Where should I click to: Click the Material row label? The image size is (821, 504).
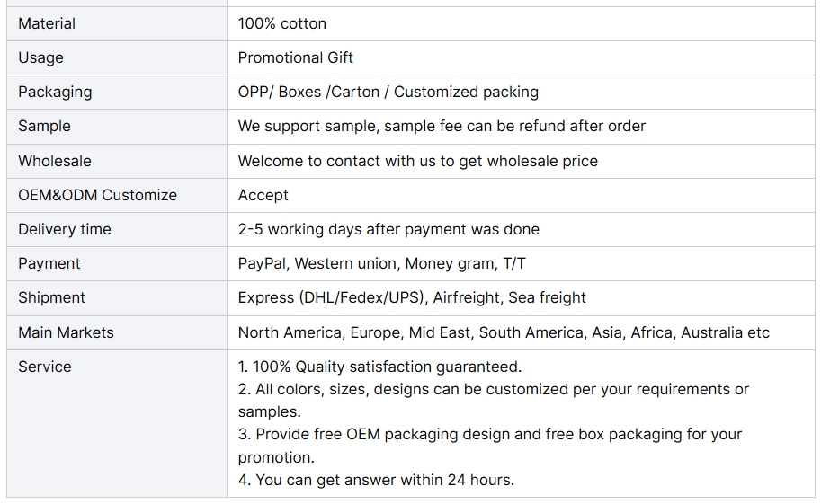[x=47, y=23]
